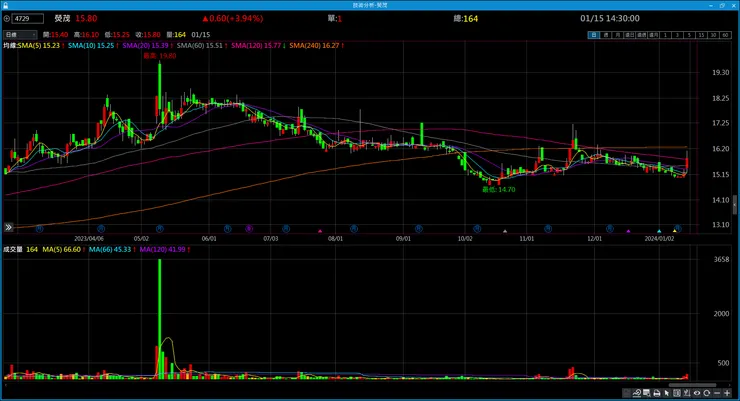The height and width of the screenshot is (401, 740).
Task: Click the stock name 榮茂 in header
Action: (x=62, y=18)
